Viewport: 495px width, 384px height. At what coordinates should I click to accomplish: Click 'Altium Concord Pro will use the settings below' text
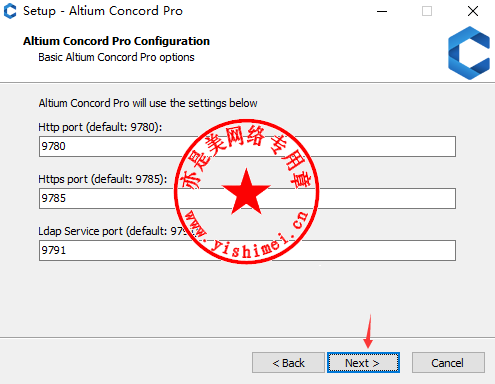[x=148, y=103]
